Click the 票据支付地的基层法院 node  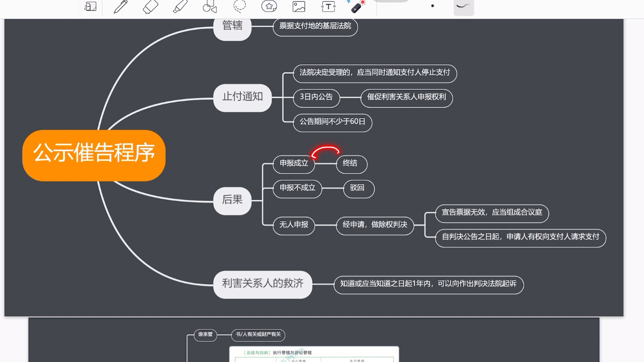click(x=315, y=27)
